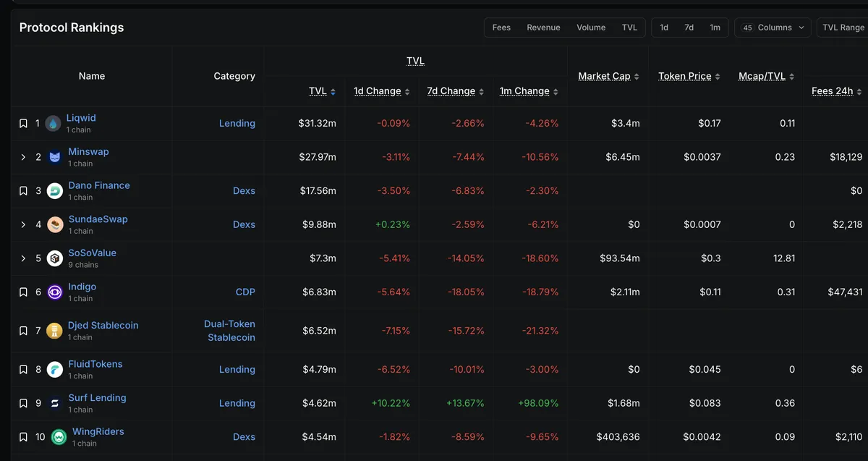
Task: Open the SoSoValue protocol link
Action: 92,253
